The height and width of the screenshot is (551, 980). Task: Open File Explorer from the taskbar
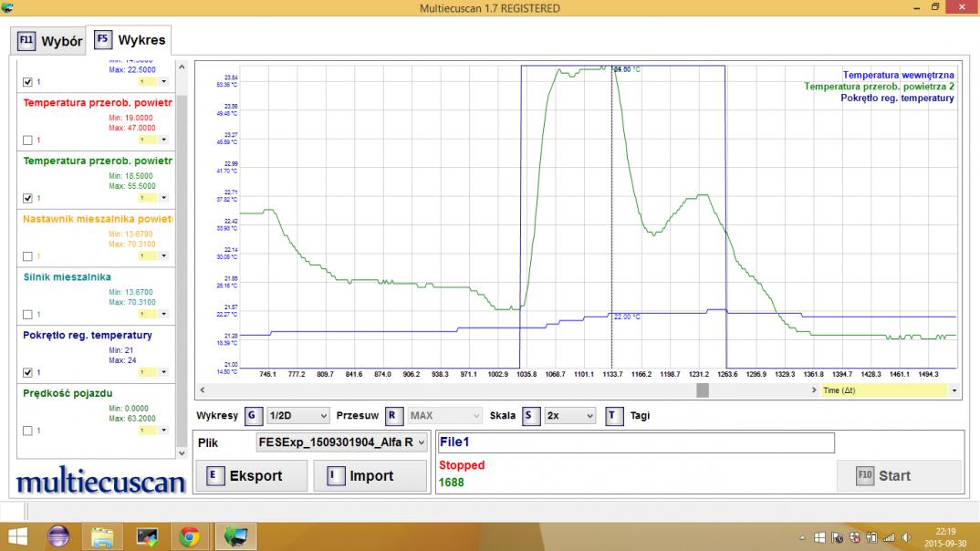pyautogui.click(x=102, y=536)
